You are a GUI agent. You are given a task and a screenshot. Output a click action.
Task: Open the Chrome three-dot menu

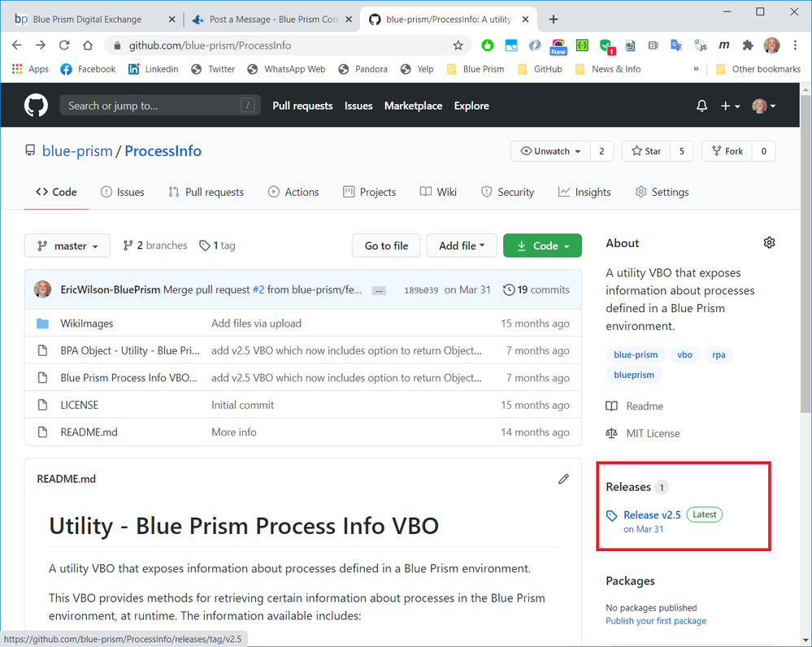tap(795, 45)
